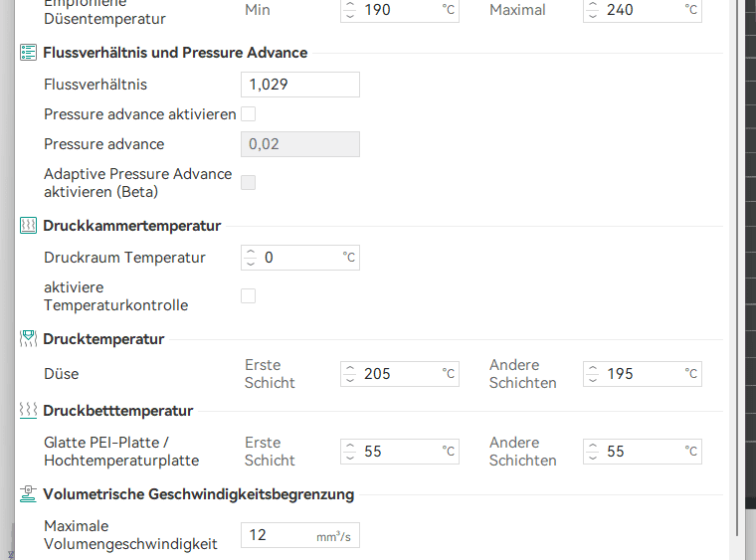Image resolution: width=756 pixels, height=560 pixels.
Task: Check the aktiviere Temperaturkontrolle box
Action: (249, 295)
